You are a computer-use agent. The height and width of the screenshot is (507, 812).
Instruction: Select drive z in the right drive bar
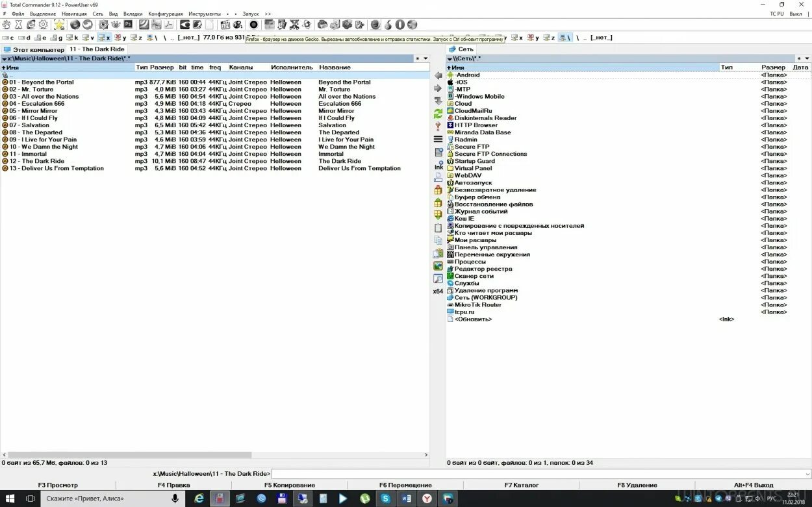point(549,38)
